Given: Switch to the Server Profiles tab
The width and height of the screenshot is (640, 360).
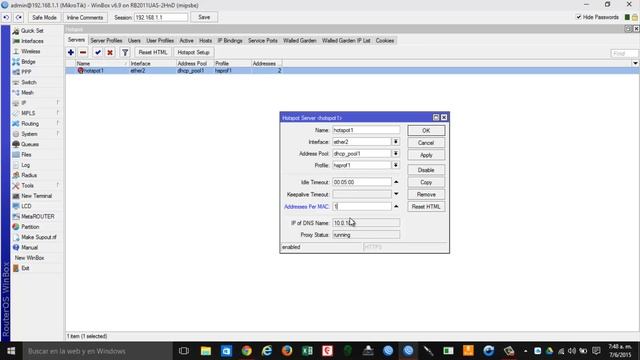Looking at the screenshot, I should point(106,40).
